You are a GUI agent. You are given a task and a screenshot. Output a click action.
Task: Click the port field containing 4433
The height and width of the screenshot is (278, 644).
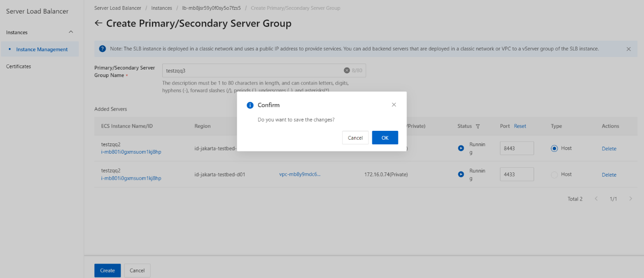pos(517,174)
